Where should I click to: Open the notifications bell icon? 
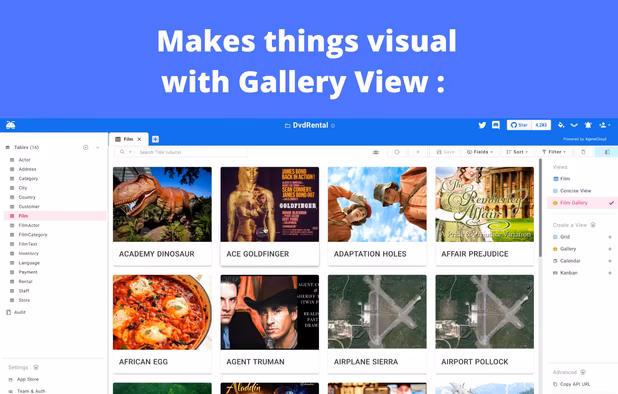point(588,125)
